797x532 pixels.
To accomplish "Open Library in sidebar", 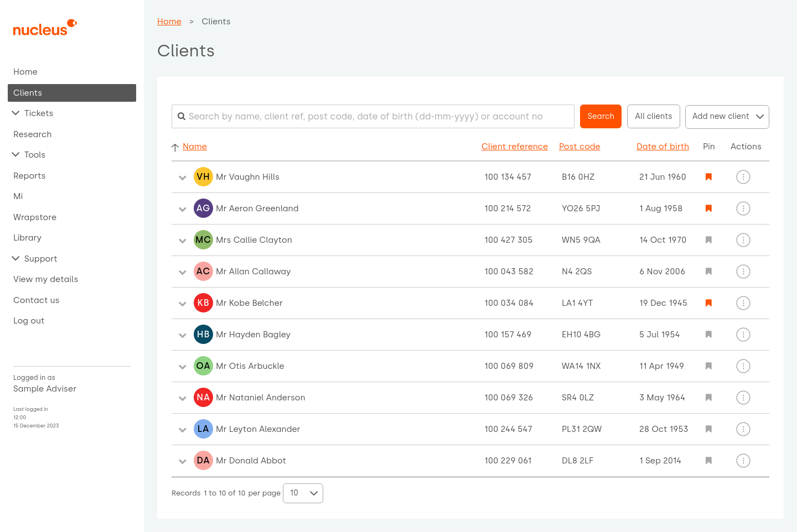I will click(27, 238).
